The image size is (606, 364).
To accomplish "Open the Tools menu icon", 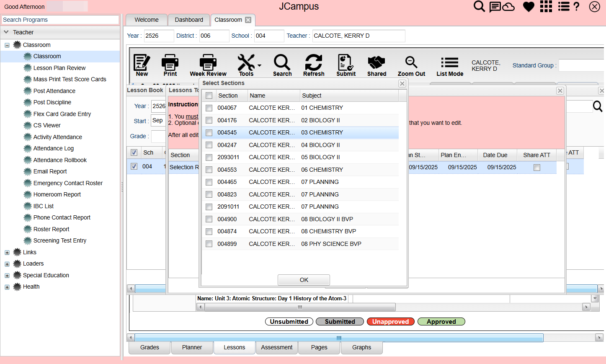I will tap(246, 65).
